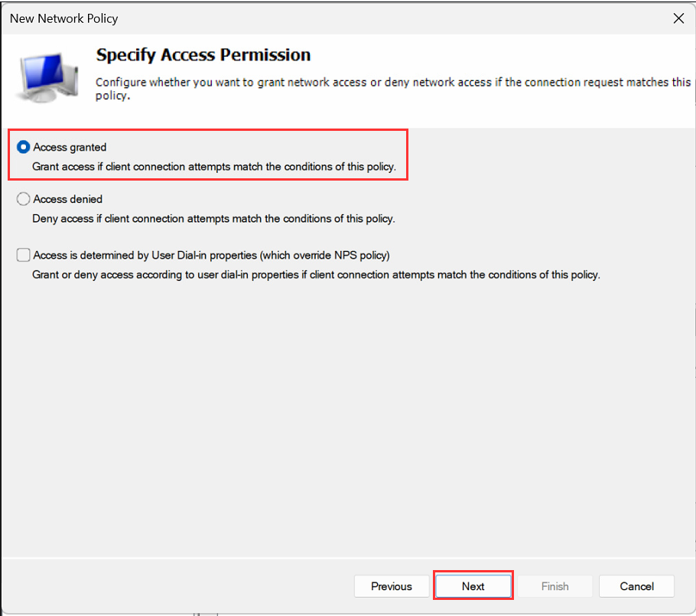Enable the User Dial-in properties checkbox
Screen dimensions: 696x616
[x=23, y=255]
